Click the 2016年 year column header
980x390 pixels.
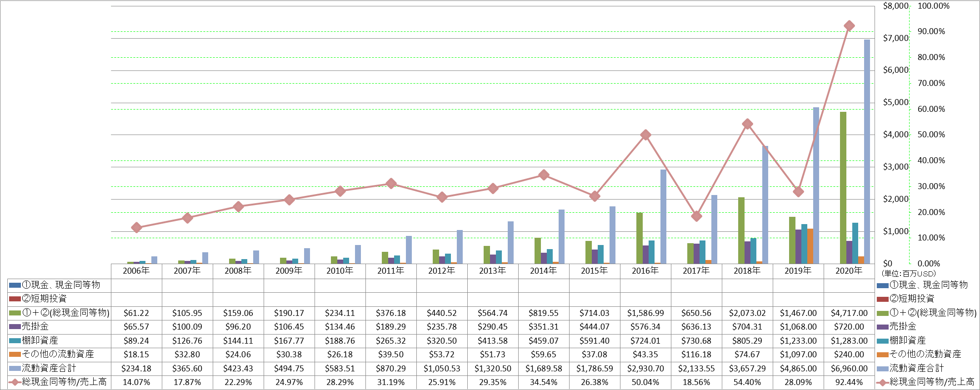(x=645, y=270)
